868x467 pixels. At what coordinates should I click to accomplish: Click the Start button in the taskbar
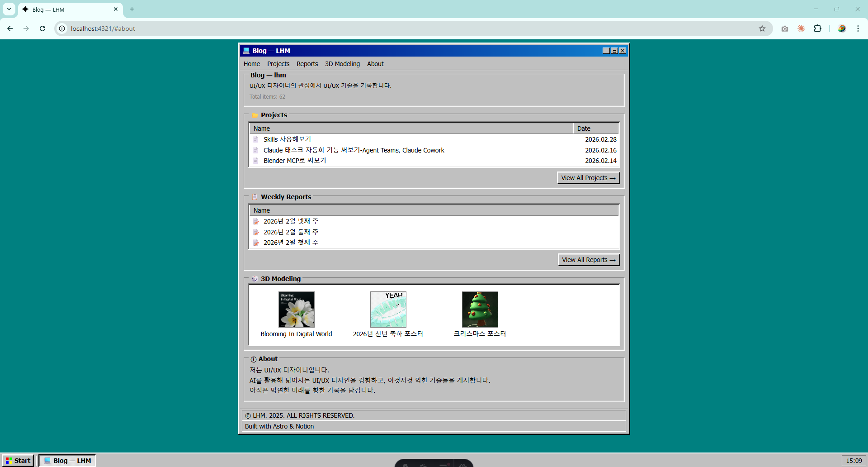click(x=18, y=461)
